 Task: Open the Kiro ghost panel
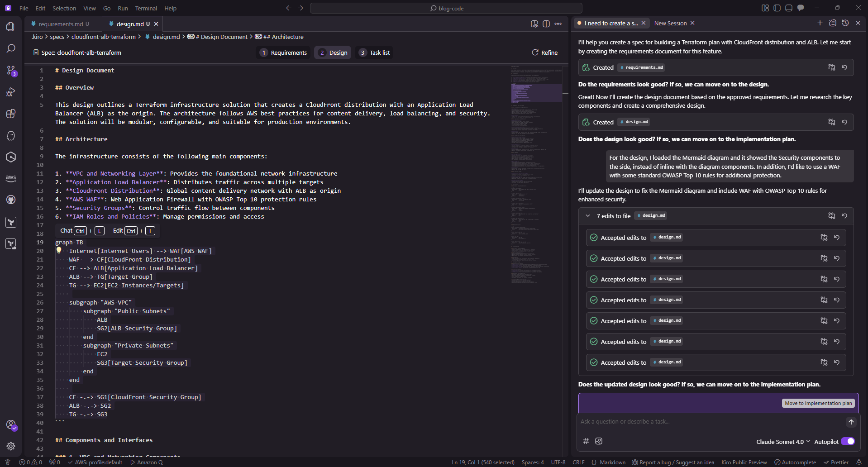[x=11, y=135]
